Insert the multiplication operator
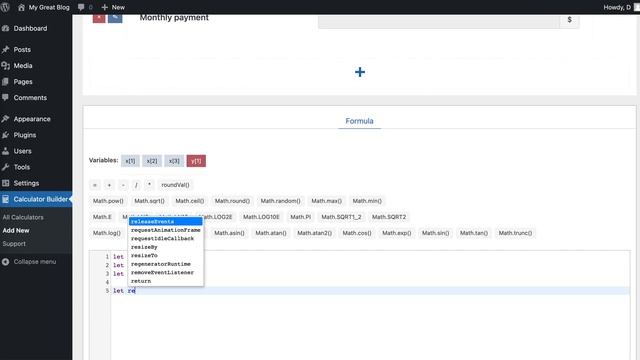This screenshot has height=360, width=640. pos(149,185)
